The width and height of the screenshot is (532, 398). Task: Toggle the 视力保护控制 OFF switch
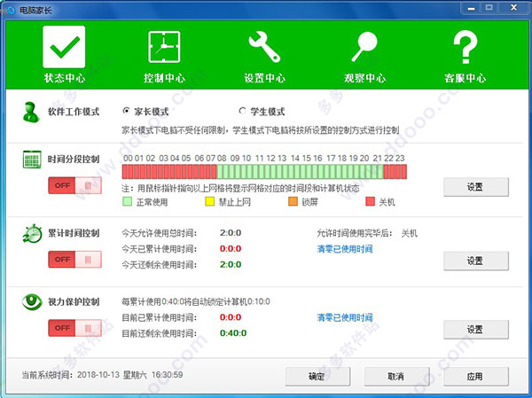[74, 328]
